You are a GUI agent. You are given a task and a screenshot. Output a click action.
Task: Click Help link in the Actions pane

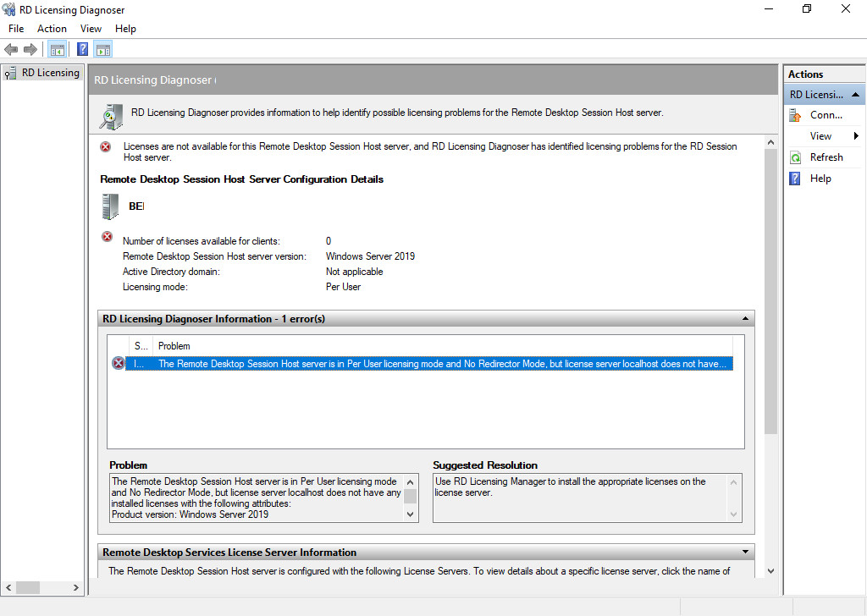[820, 179]
